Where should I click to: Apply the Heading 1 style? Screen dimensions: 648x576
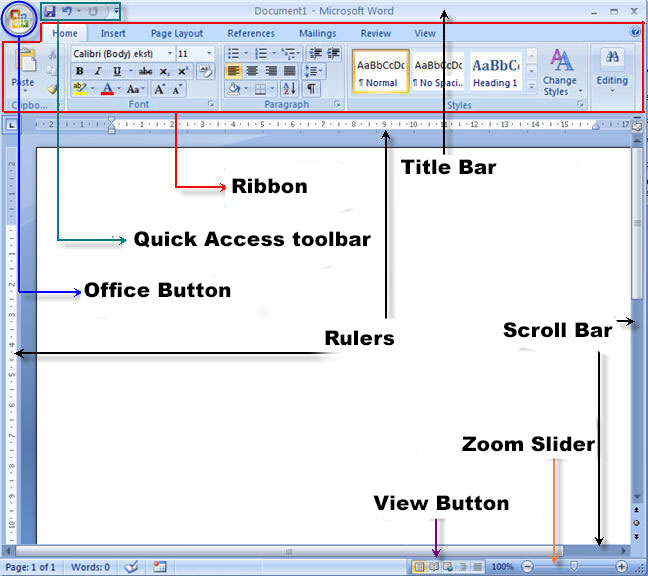pos(495,71)
